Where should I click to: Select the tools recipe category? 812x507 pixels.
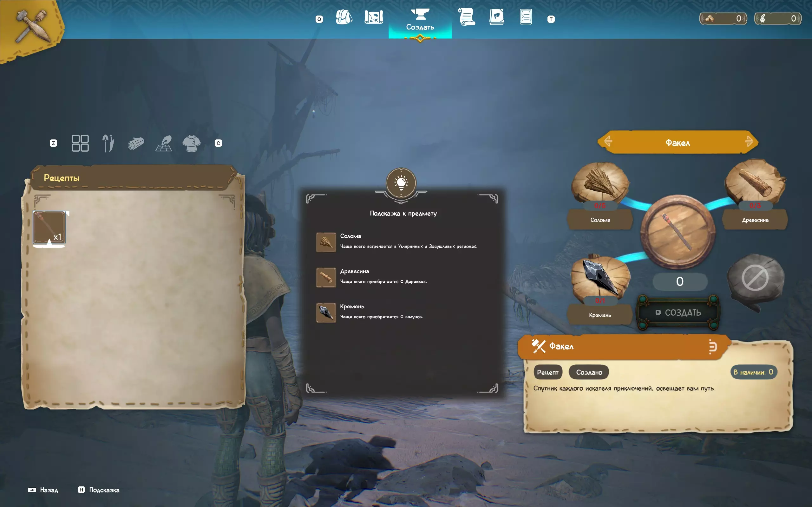(x=108, y=143)
